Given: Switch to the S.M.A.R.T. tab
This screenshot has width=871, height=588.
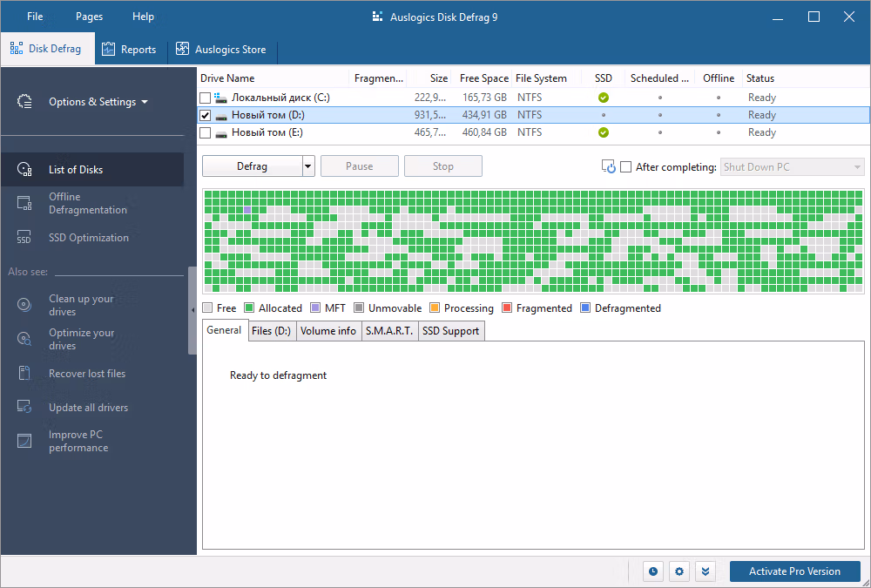Looking at the screenshot, I should 389,331.
